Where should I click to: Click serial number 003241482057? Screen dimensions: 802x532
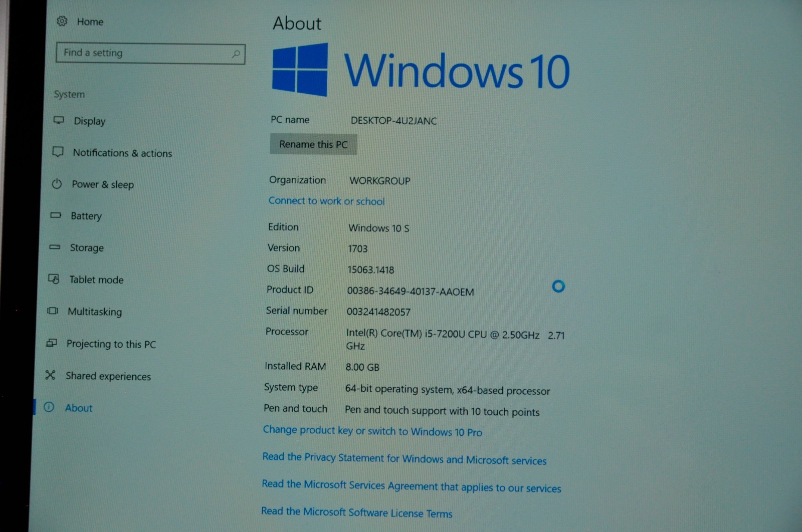pyautogui.click(x=378, y=312)
